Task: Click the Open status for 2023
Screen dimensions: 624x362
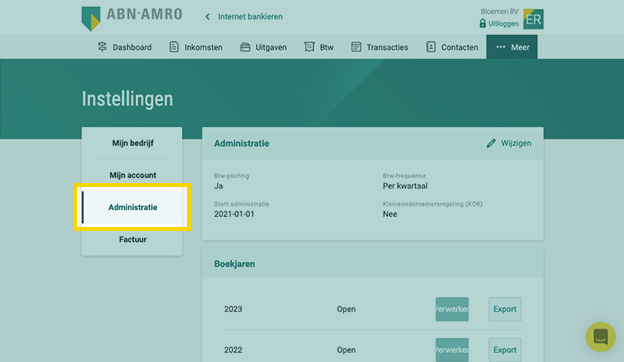Action: [x=346, y=309]
